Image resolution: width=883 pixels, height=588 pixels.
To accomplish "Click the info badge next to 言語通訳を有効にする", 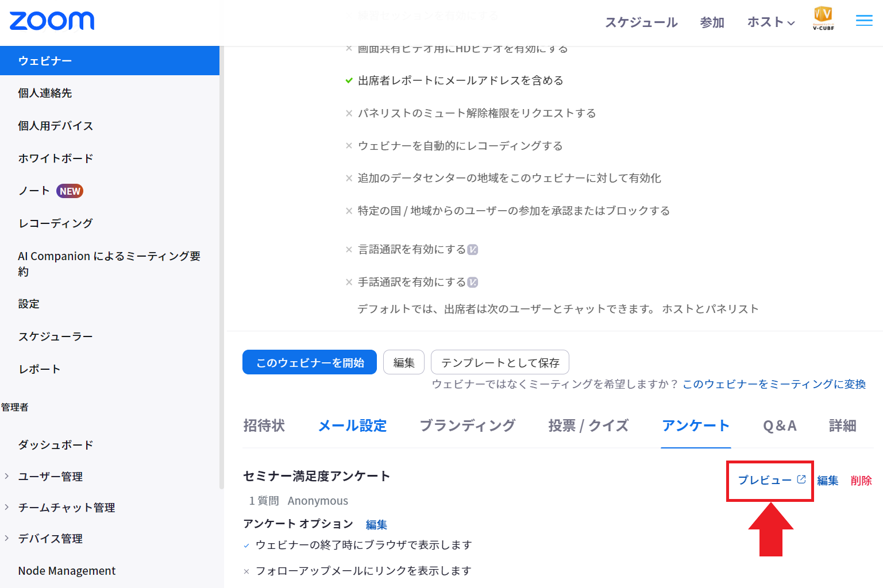I will click(x=473, y=250).
